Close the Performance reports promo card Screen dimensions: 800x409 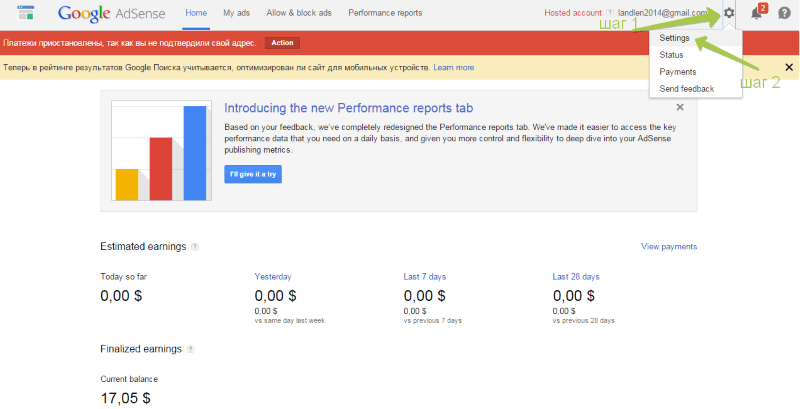pyautogui.click(x=680, y=106)
